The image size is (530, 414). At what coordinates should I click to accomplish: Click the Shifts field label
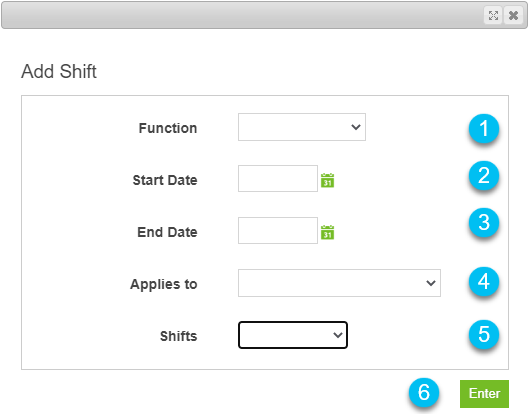[178, 336]
